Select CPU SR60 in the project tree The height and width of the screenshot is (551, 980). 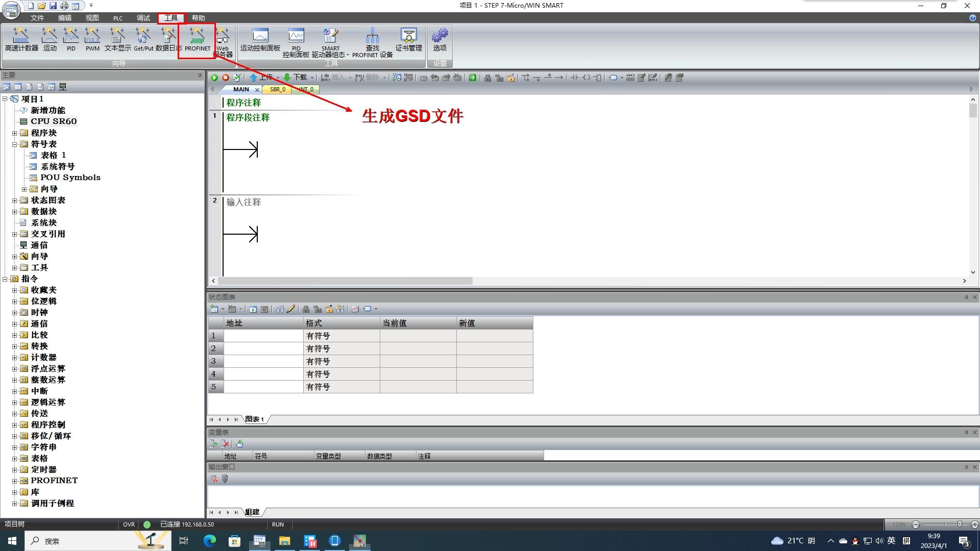click(53, 121)
